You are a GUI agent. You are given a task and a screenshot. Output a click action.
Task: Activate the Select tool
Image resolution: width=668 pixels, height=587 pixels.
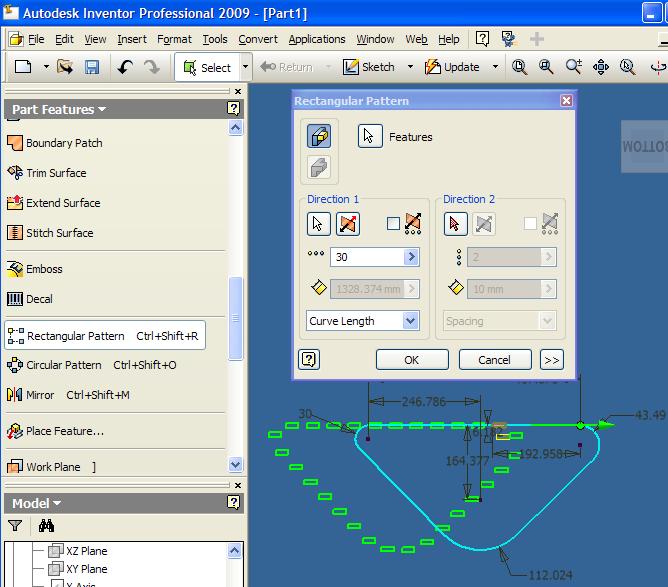point(207,67)
